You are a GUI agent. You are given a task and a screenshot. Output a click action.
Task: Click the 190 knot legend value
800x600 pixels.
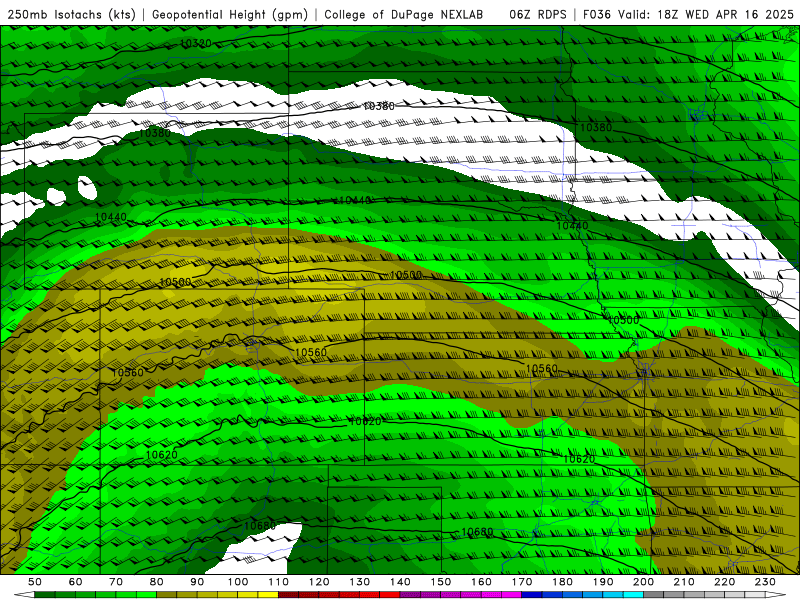(x=603, y=582)
